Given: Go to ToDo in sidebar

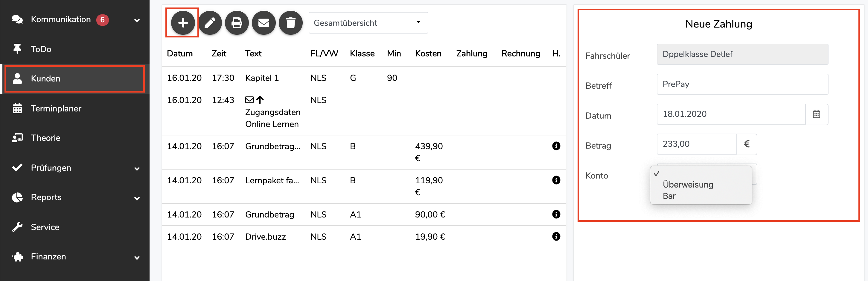Looking at the screenshot, I should (41, 49).
